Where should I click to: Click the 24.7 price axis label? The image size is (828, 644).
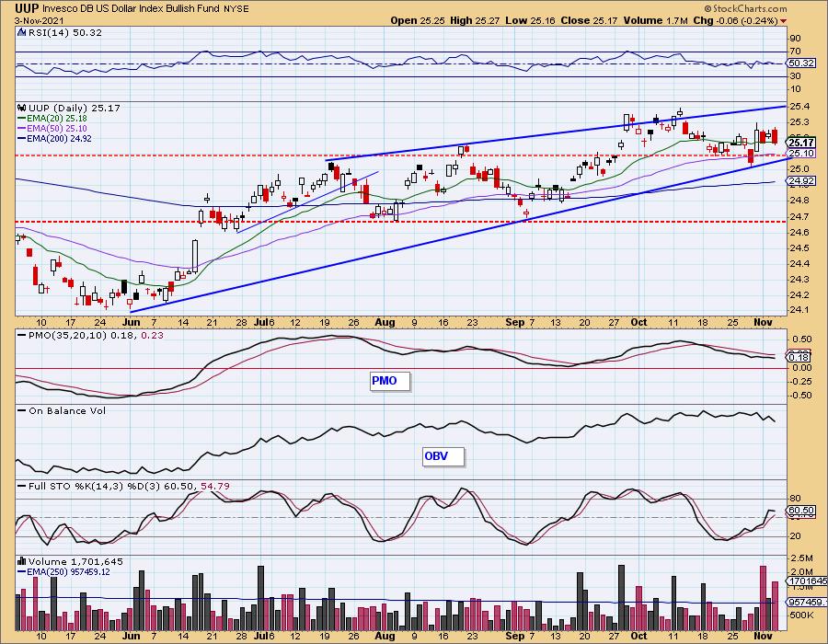(800, 216)
